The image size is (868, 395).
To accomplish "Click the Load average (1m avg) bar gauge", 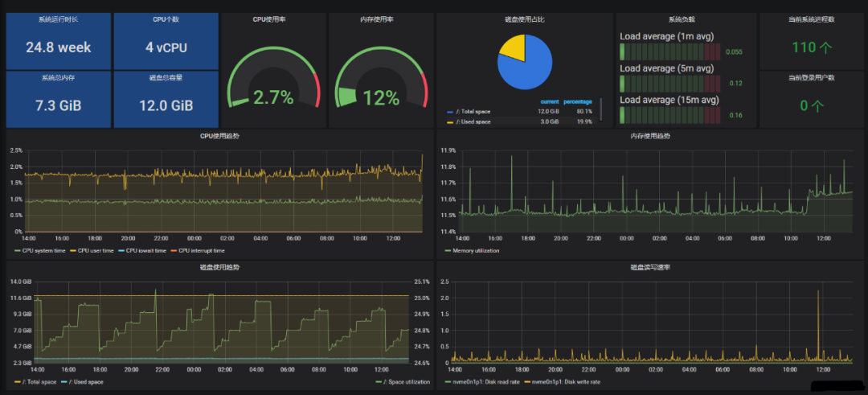I will pyautogui.click(x=669, y=52).
